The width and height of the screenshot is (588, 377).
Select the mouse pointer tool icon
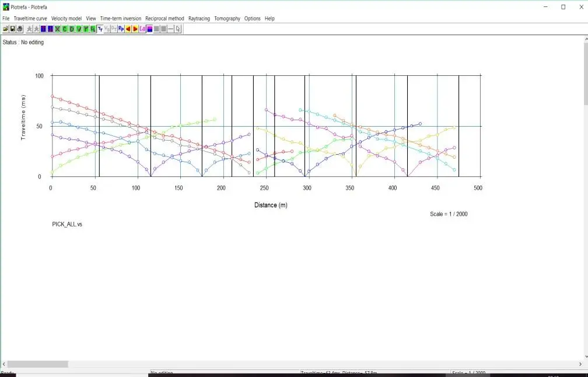(x=178, y=29)
